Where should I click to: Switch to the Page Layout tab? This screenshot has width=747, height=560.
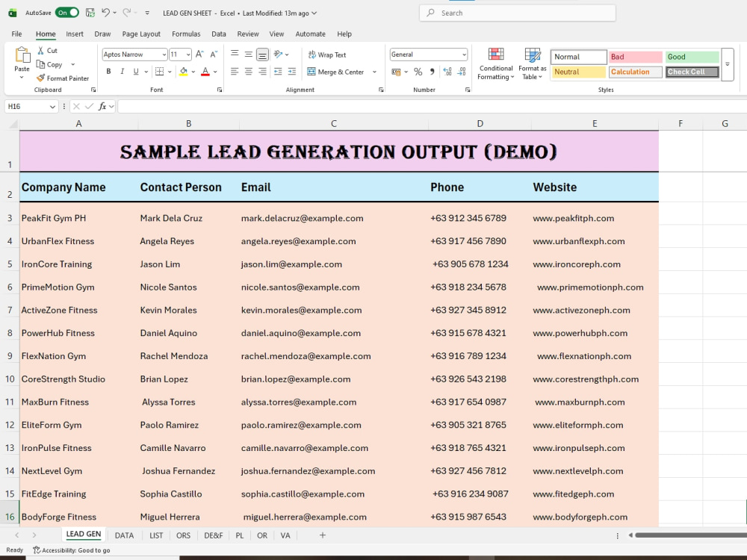(141, 34)
